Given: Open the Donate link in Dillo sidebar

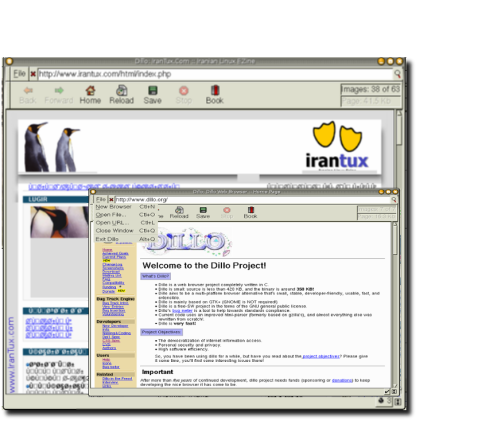Looking at the screenshot, I should [108, 291].
